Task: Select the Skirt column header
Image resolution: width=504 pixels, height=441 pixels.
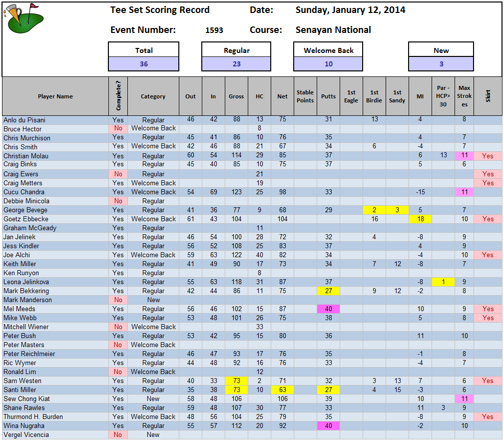Action: (x=488, y=96)
